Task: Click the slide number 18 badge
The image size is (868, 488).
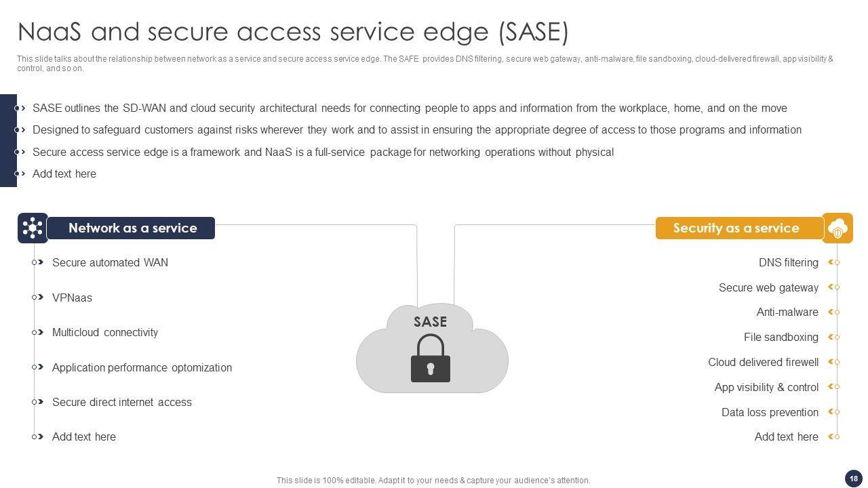Action: click(x=853, y=479)
